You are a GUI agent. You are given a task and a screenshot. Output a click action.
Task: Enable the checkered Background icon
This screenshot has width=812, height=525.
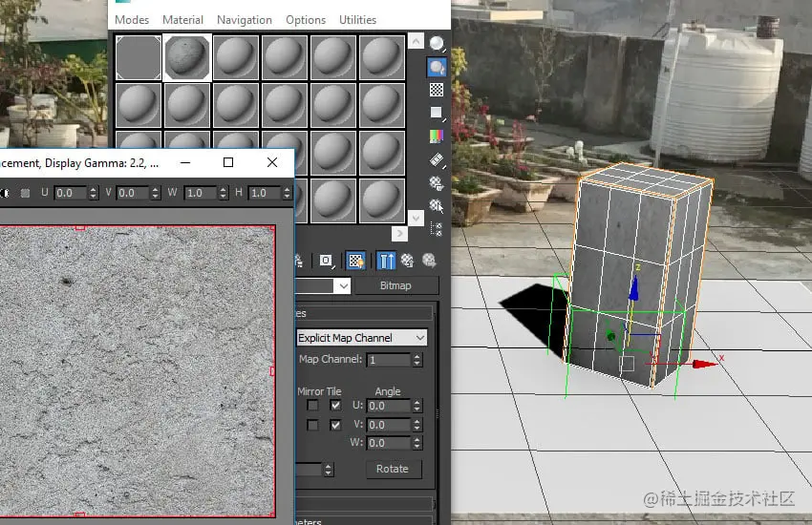click(x=437, y=90)
